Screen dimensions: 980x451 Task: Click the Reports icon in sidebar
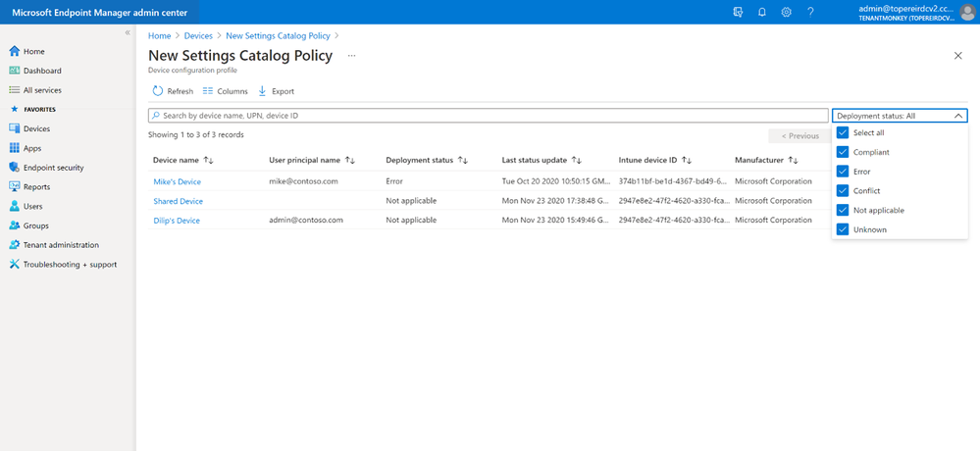[x=15, y=186]
